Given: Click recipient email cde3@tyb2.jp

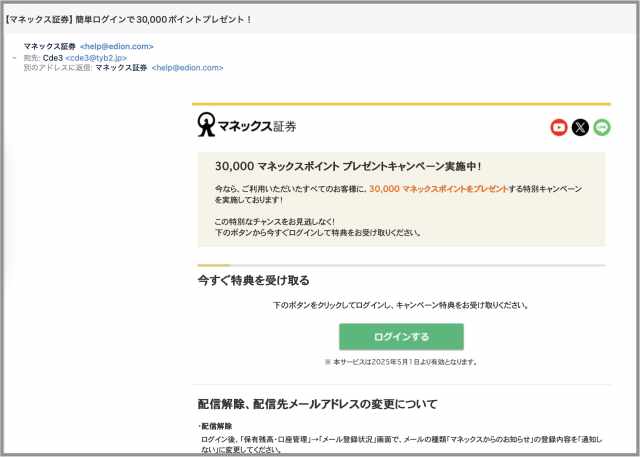Looking at the screenshot, I should [x=96, y=58].
